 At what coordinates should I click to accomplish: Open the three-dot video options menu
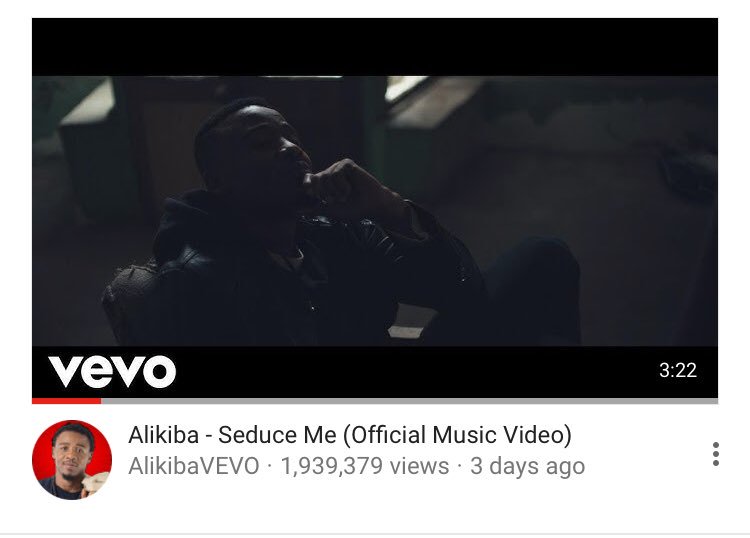[716, 454]
